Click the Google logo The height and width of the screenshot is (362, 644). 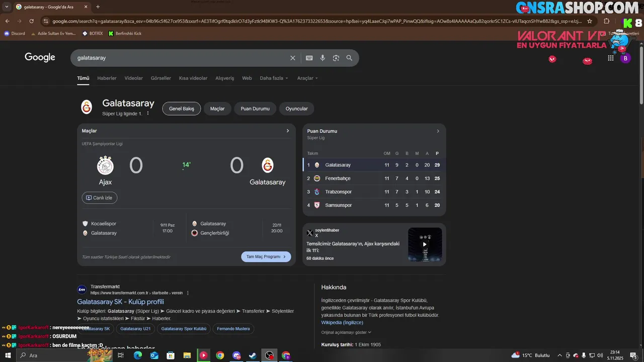point(40,57)
